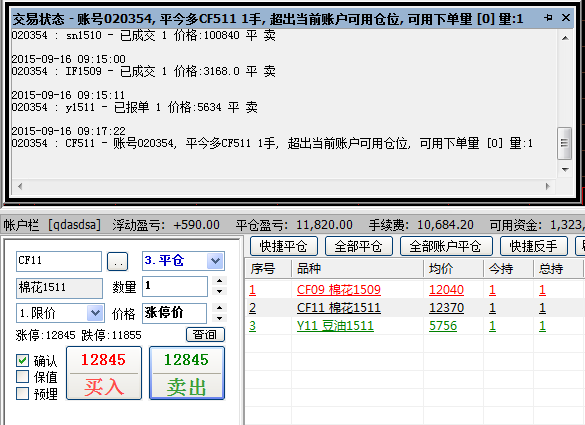Click the 快捷平仓 button
585x425 pixels.
pyautogui.click(x=284, y=246)
